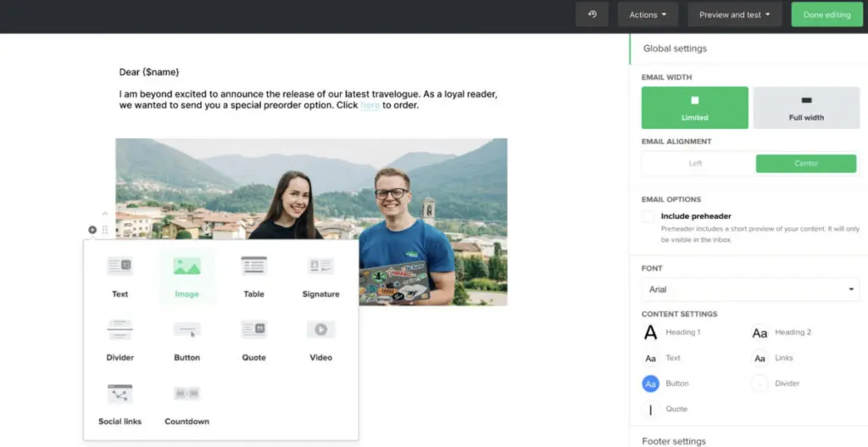The width and height of the screenshot is (868, 447).
Task: Select Full width email option
Action: pos(807,108)
